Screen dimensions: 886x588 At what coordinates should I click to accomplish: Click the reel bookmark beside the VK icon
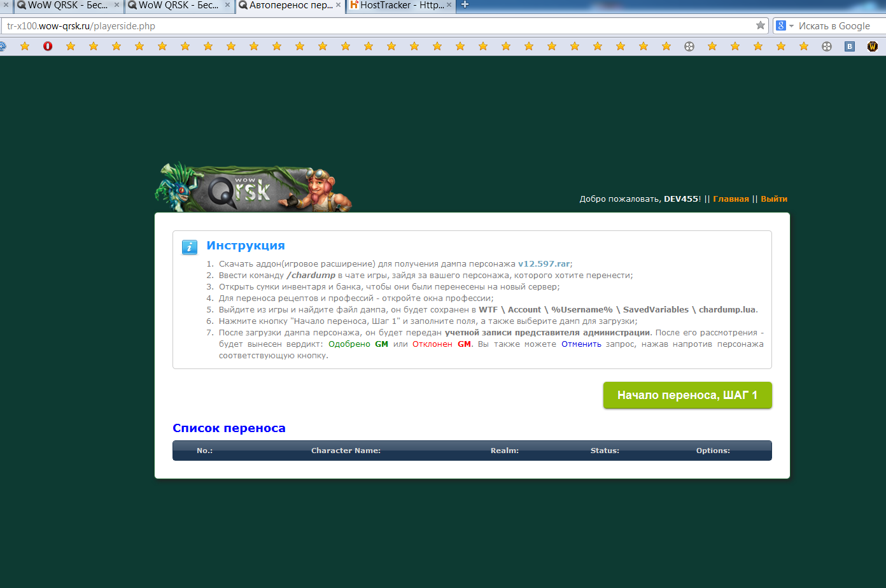[827, 46]
